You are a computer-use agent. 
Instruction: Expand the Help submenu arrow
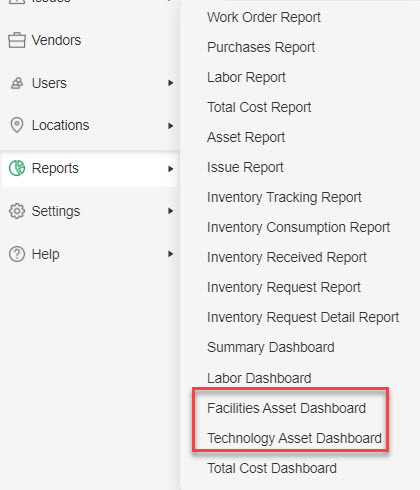tap(171, 254)
